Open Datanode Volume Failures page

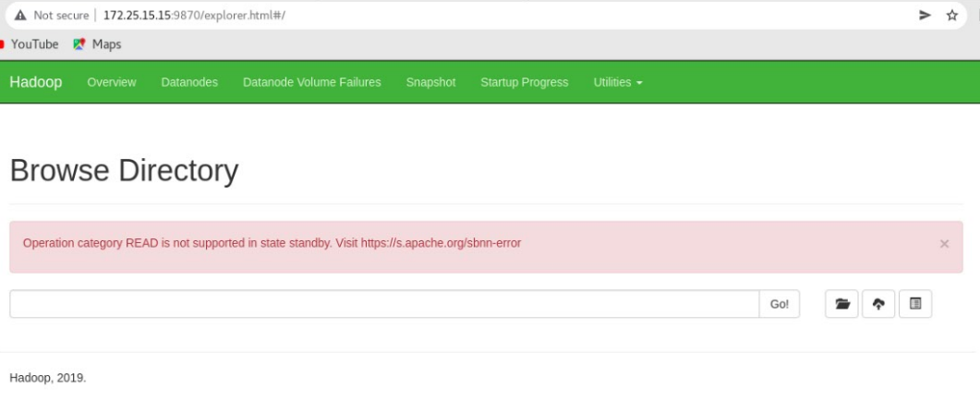tap(312, 82)
